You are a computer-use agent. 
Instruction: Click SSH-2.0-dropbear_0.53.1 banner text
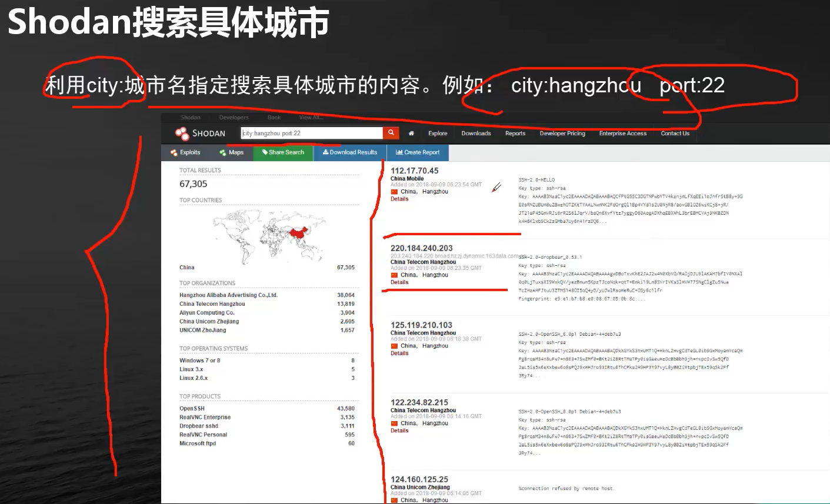pos(550,257)
